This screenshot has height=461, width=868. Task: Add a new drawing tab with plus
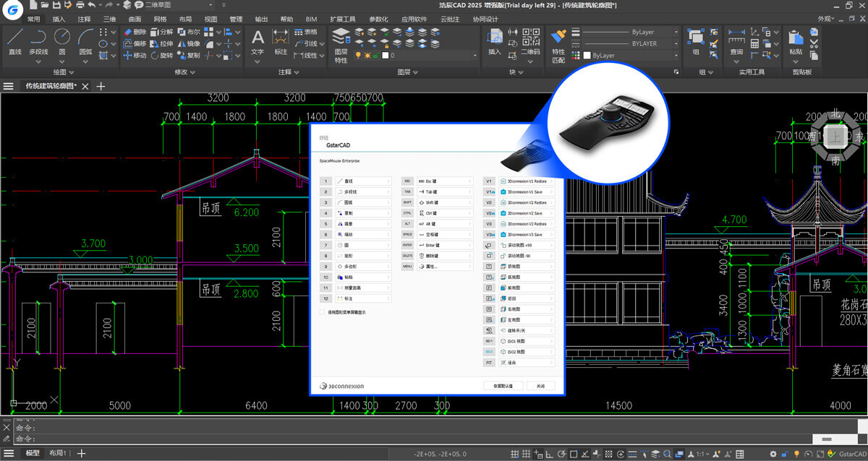click(101, 86)
